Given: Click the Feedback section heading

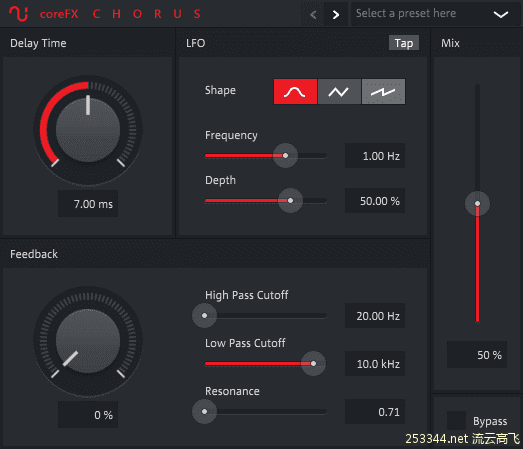Looking at the screenshot, I should (x=34, y=254).
